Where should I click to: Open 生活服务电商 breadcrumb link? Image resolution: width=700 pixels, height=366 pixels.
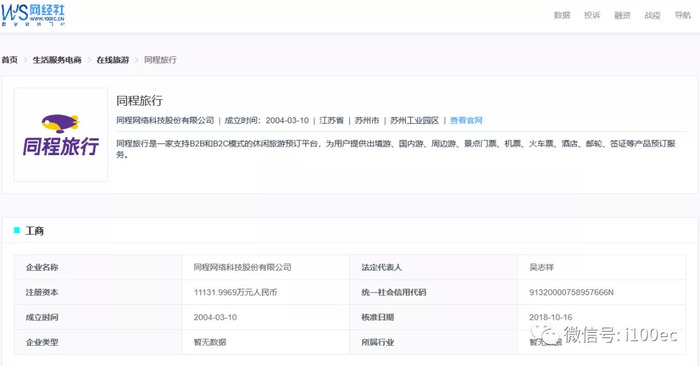coord(57,60)
